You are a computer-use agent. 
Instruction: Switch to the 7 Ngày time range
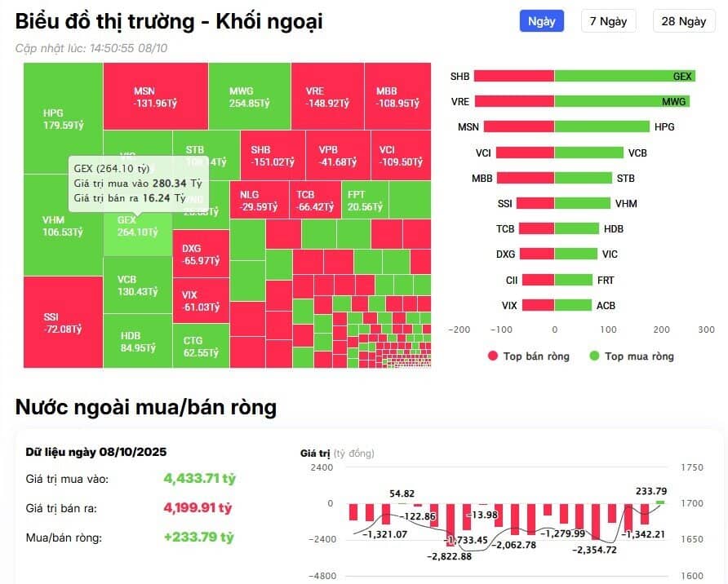coord(607,20)
